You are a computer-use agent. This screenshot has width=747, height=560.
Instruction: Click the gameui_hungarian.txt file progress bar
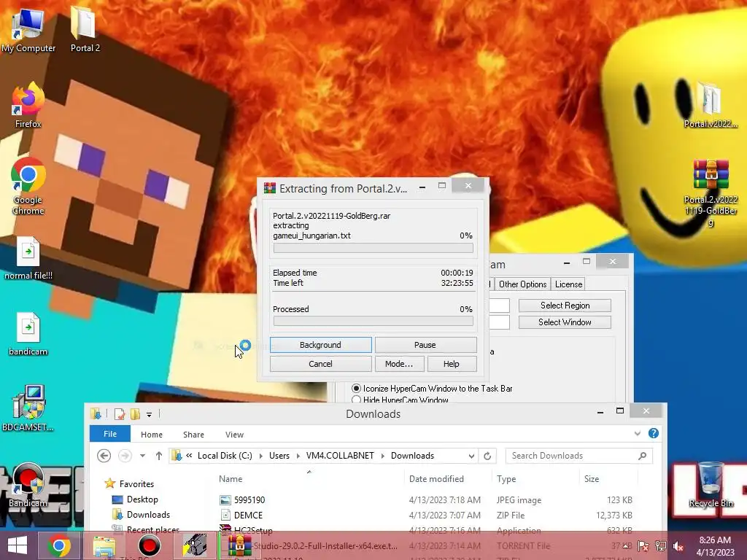coord(373,248)
